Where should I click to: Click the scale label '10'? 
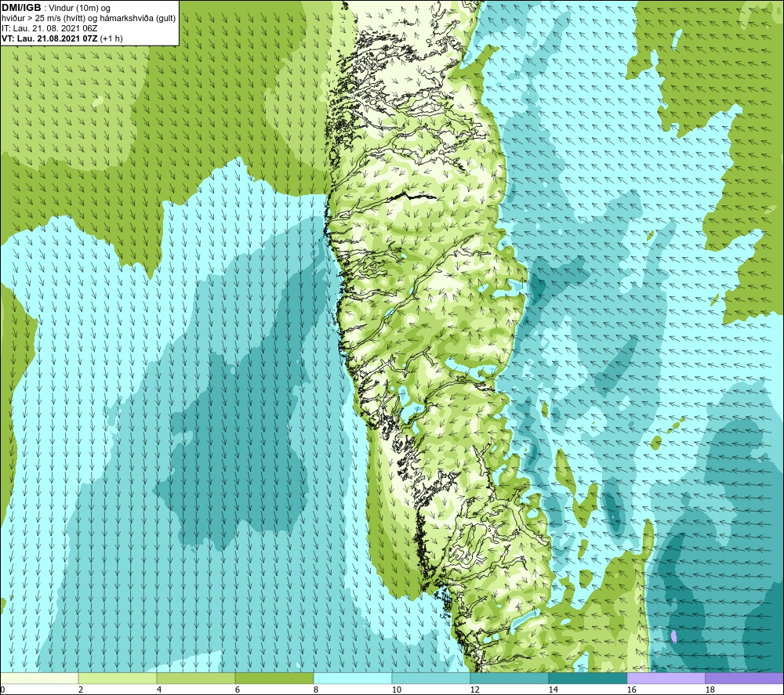coord(396,690)
